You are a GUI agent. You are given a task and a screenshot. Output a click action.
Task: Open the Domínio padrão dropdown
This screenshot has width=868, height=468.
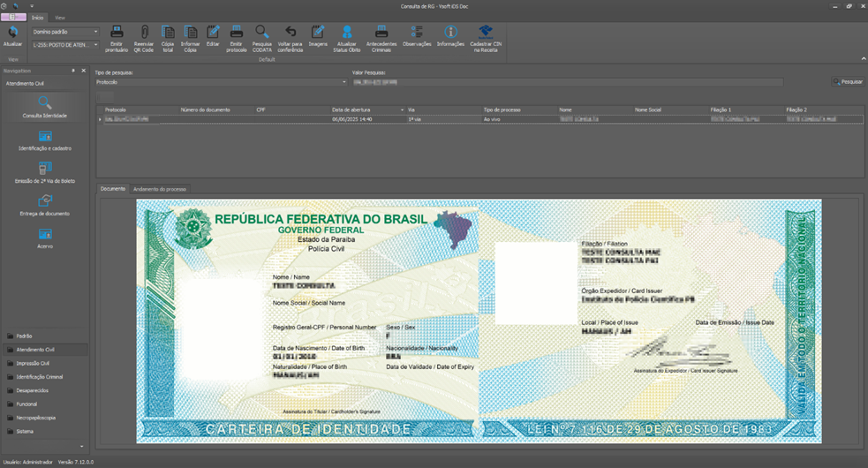click(95, 32)
